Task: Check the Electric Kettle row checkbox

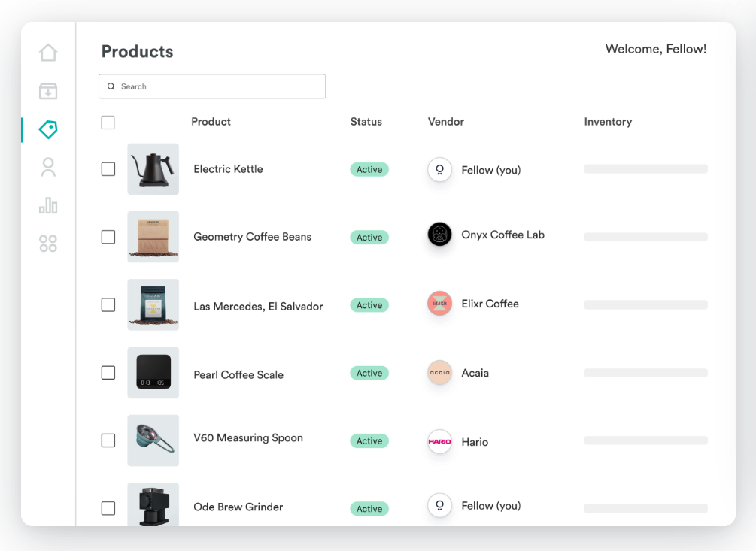Action: coord(108,169)
